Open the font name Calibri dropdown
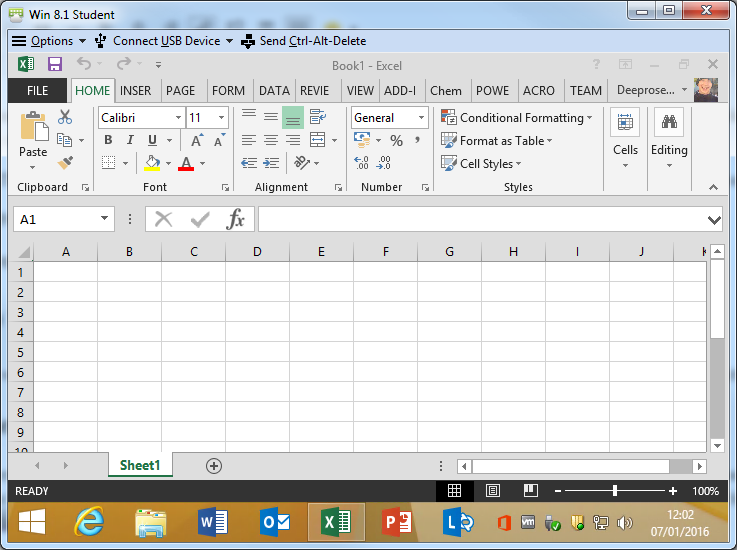This screenshot has width=737, height=550. (178, 118)
